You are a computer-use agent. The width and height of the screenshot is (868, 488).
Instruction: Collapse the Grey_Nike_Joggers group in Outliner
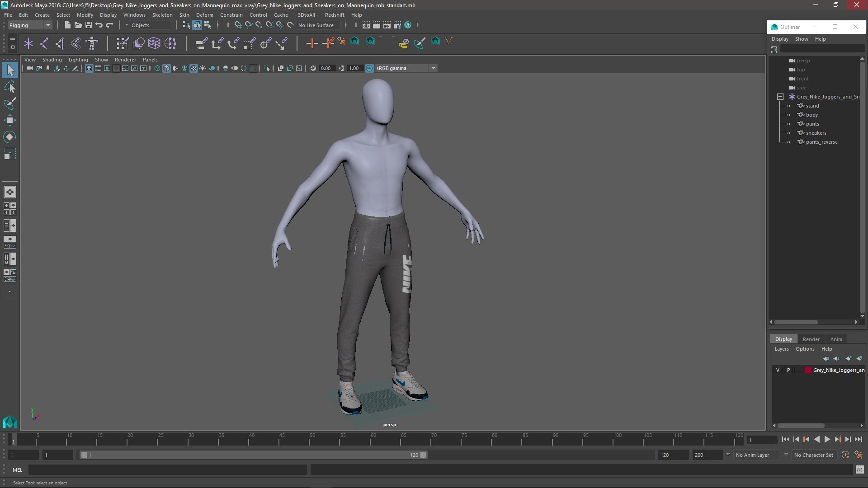click(x=780, y=97)
